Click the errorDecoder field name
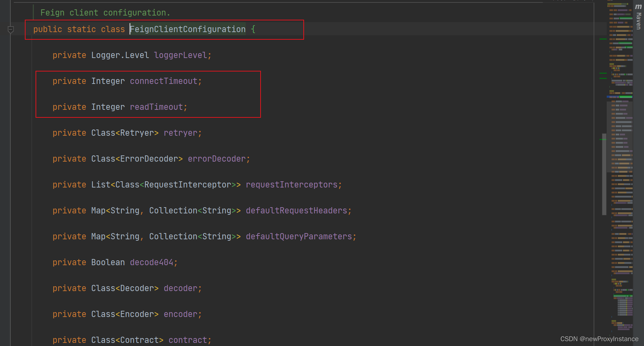The image size is (644, 346). 217,159
